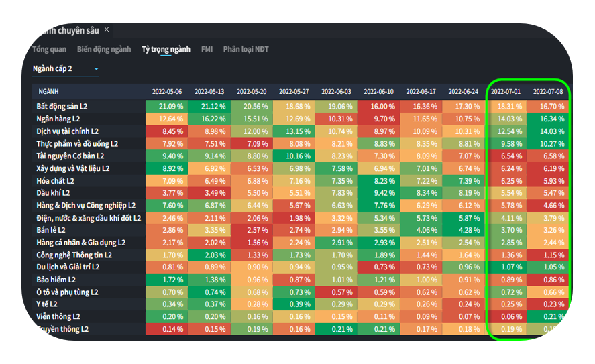
Task: Select the Công nghệ Thông tin L2 row
Action: [x=74, y=255]
